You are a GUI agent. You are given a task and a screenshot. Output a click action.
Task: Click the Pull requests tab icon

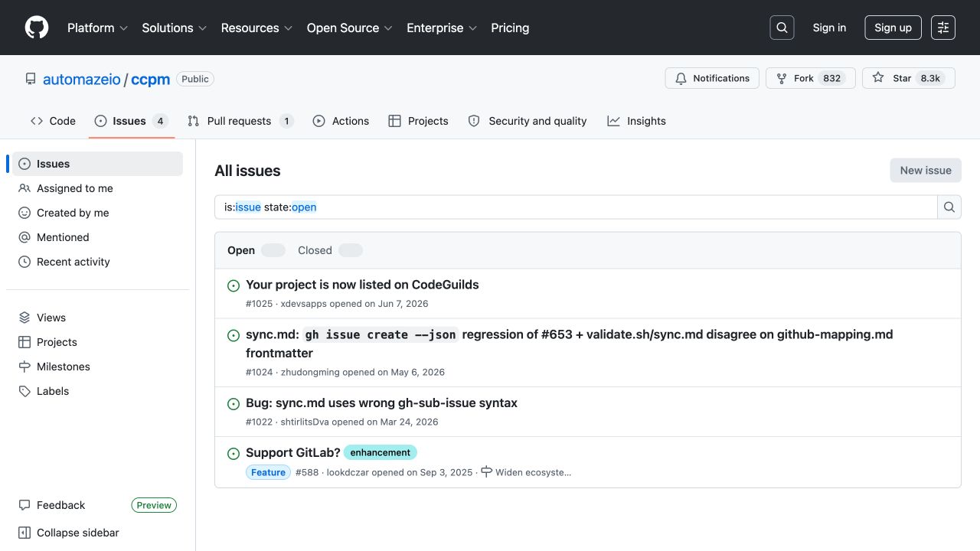click(194, 121)
